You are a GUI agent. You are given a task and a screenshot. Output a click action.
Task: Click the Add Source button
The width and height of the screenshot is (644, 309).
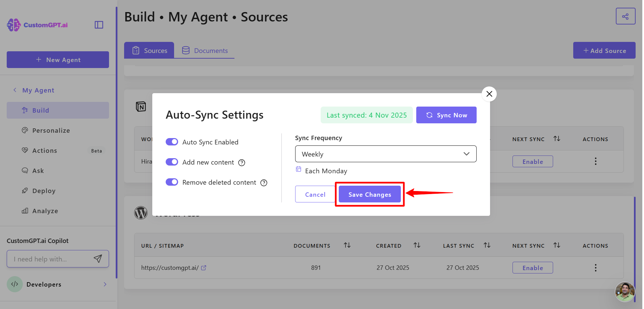click(x=604, y=50)
